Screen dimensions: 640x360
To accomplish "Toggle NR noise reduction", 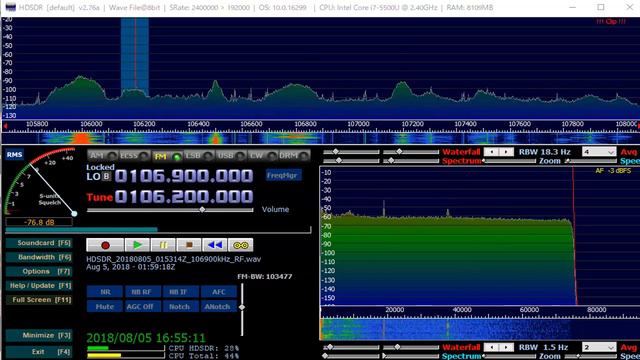I will coord(105,292).
